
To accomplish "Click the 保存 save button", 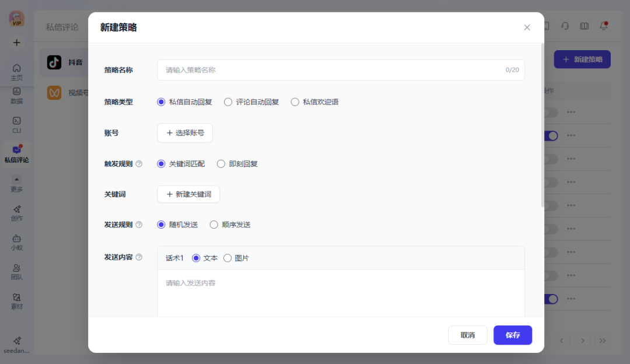I will coord(513,335).
